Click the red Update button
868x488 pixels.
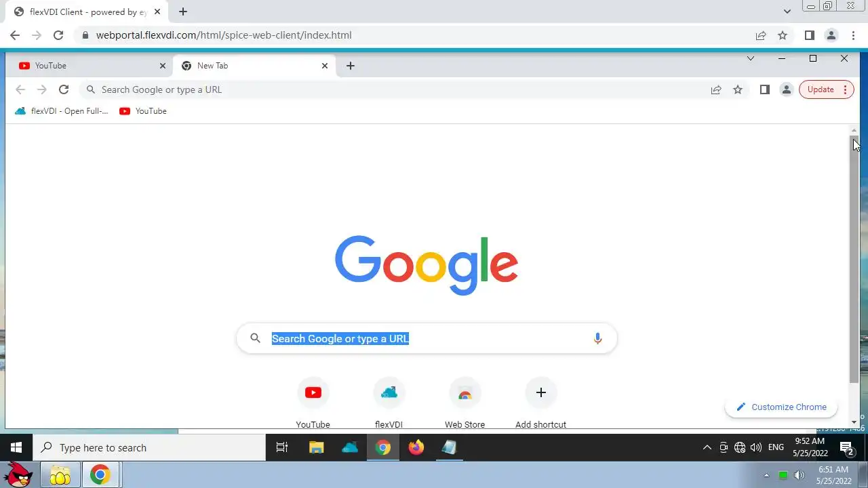[x=826, y=89]
